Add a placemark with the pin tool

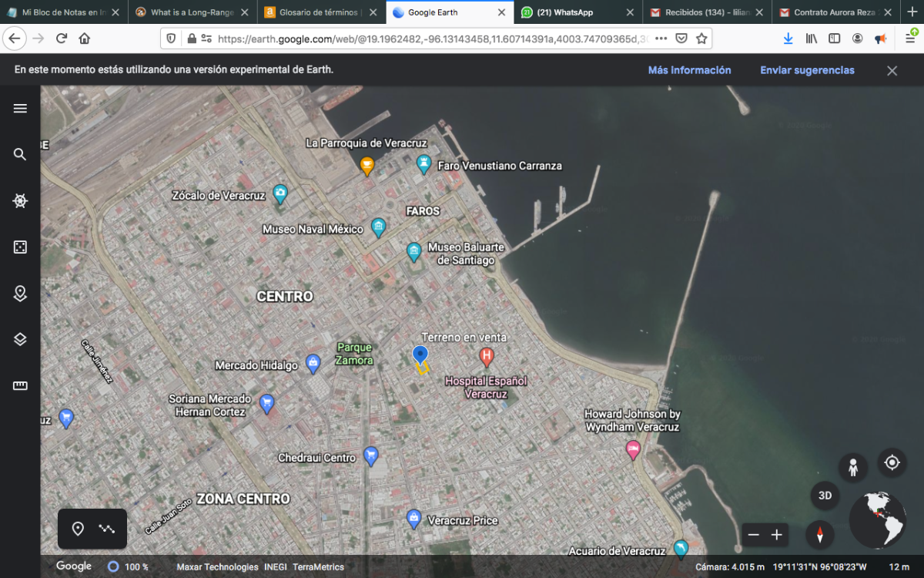(78, 529)
